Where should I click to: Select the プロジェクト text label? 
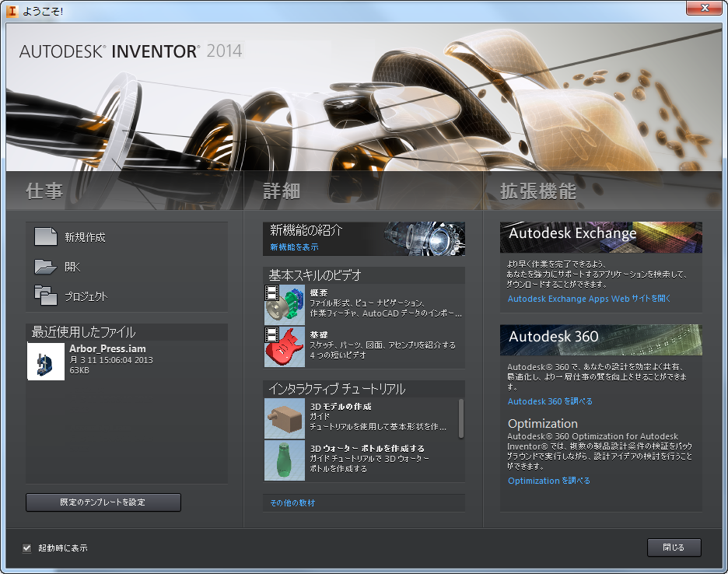tap(86, 296)
